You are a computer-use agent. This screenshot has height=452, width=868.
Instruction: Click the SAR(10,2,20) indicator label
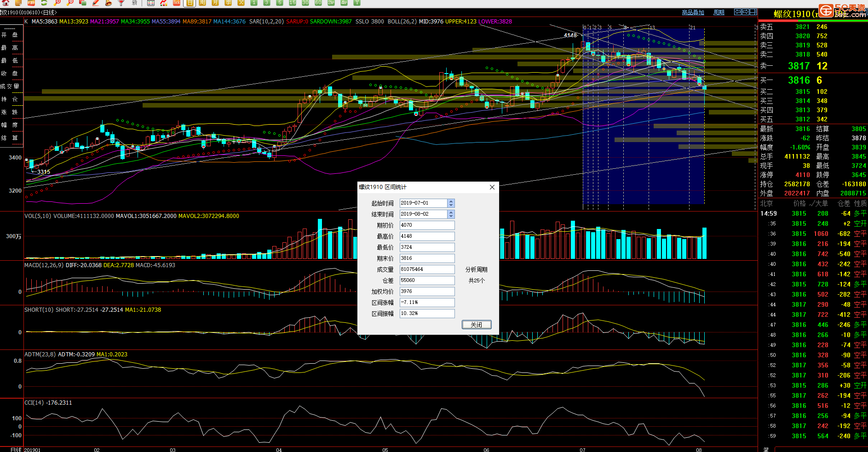pos(266,22)
